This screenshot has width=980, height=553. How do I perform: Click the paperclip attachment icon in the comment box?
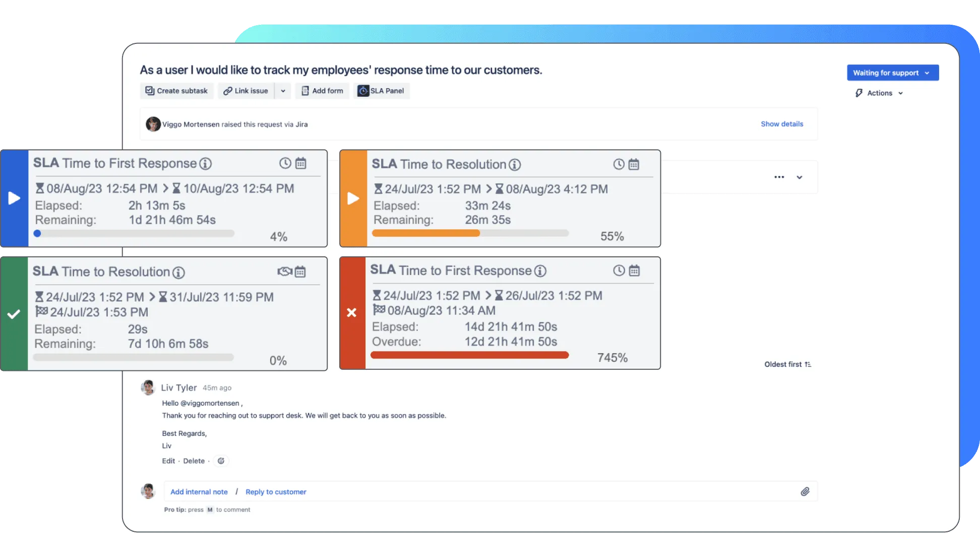(805, 491)
